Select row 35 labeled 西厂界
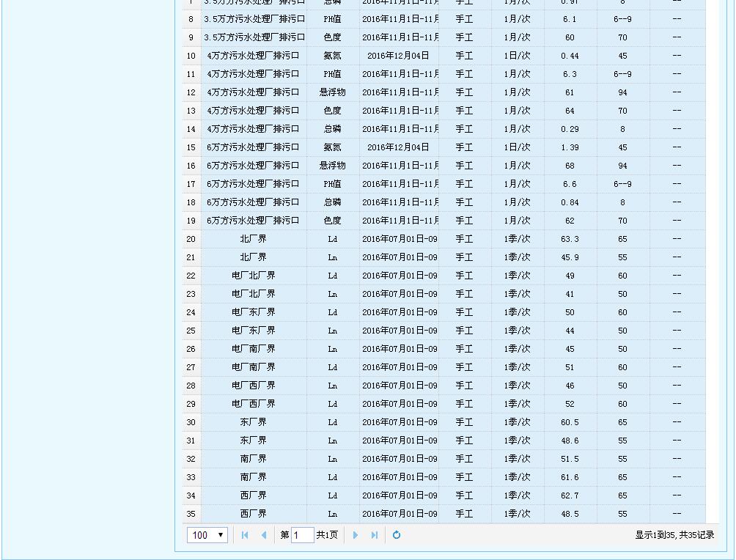 (253, 514)
